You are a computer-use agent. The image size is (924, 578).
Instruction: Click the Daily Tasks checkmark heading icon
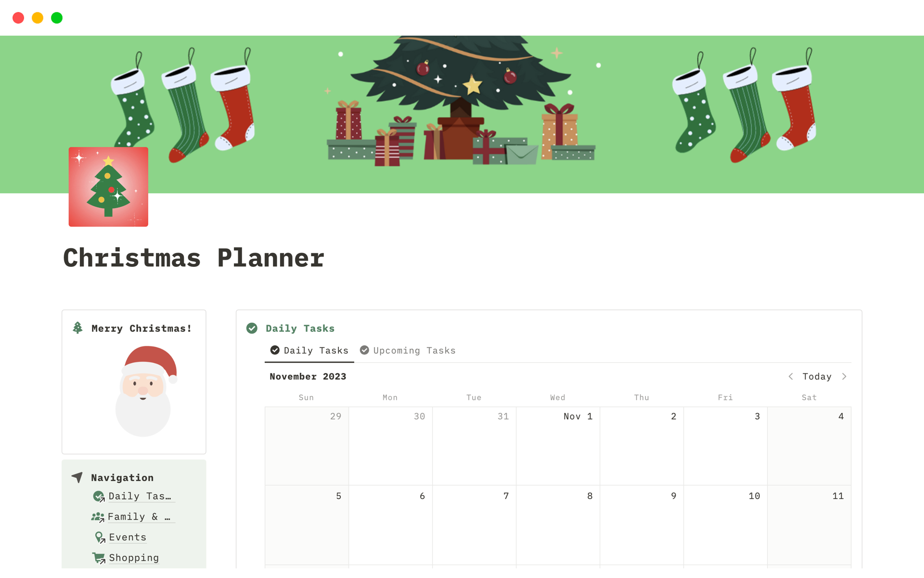(252, 328)
